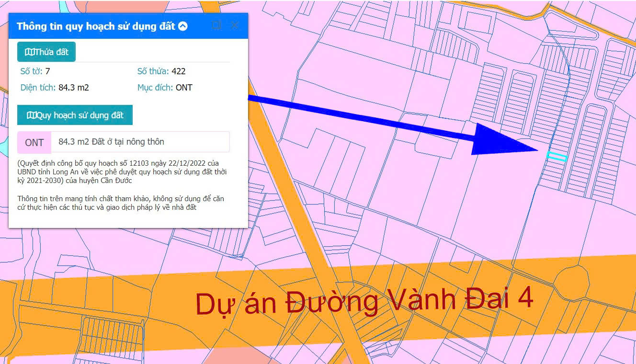Collapse the land planning info panel chevron
Screen dimensions: 636x364
tap(182, 26)
